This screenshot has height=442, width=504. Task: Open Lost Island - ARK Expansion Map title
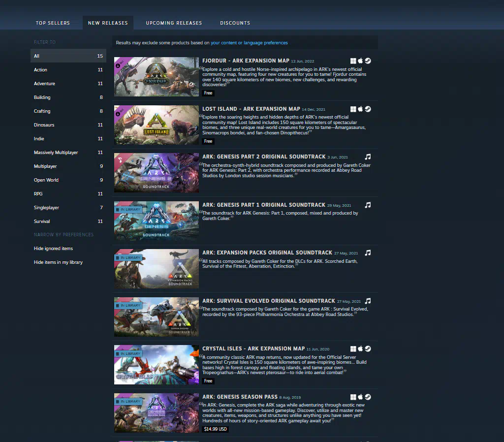252,109
